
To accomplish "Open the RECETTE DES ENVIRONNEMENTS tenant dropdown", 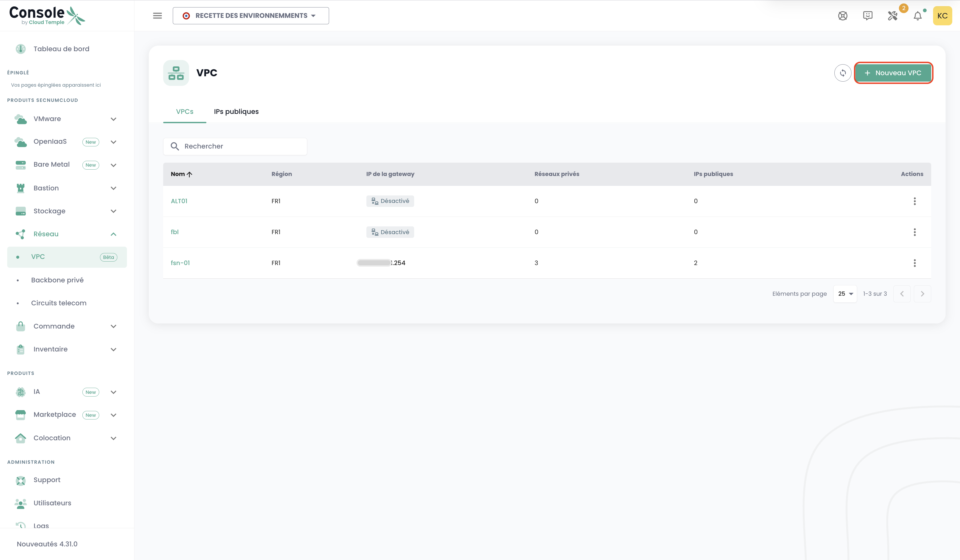I will pyautogui.click(x=251, y=16).
